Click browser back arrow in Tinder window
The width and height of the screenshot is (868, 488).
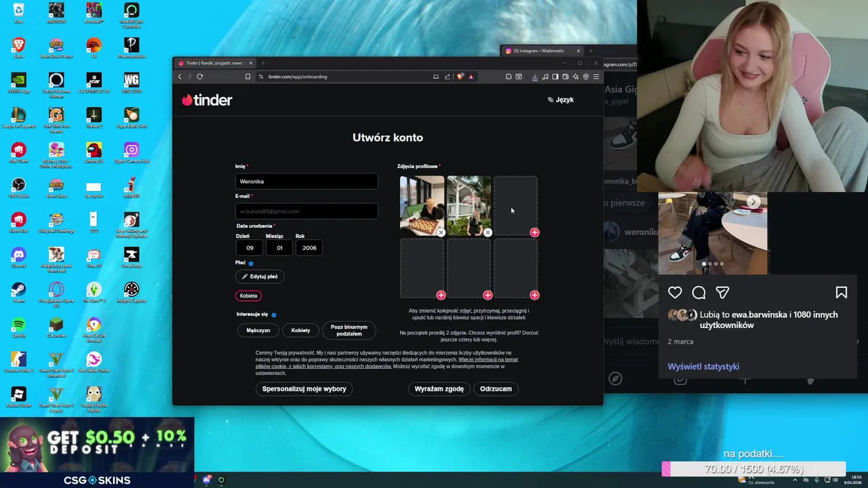tap(180, 77)
